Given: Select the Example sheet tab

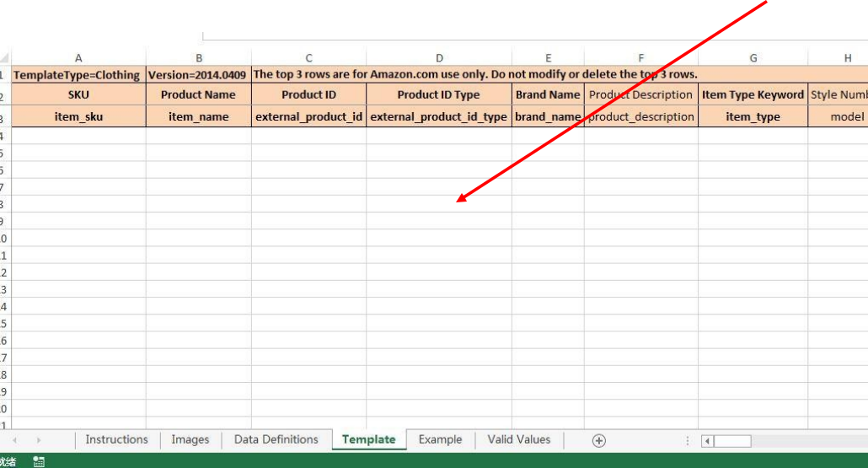Looking at the screenshot, I should tap(440, 439).
